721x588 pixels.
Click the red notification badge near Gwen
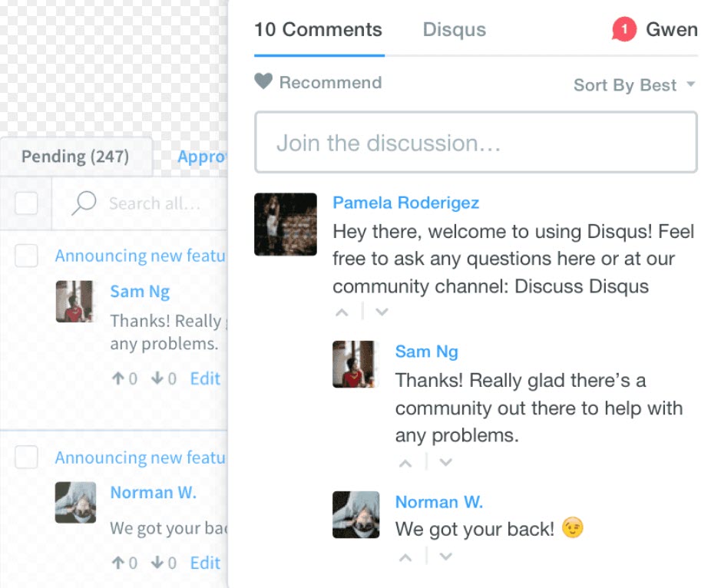click(x=624, y=29)
